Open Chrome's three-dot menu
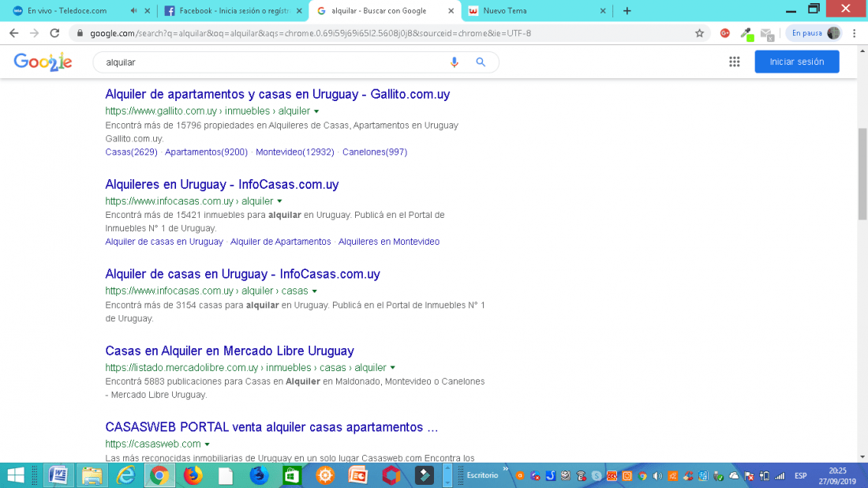 pos(855,33)
